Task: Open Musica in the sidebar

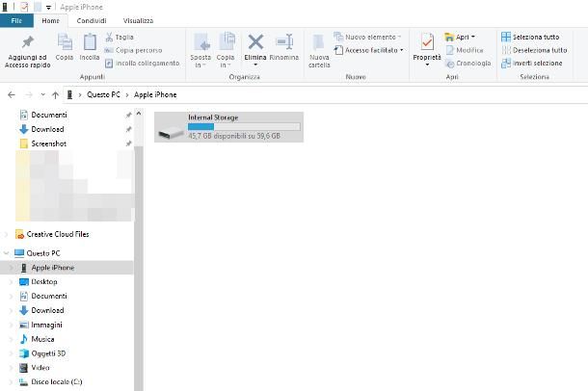Action: [x=42, y=339]
